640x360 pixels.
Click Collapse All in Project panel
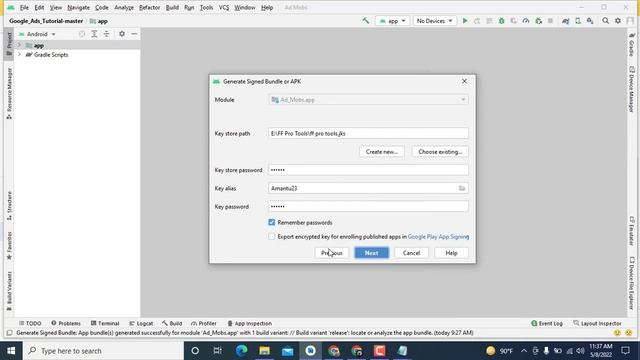[x=106, y=34]
